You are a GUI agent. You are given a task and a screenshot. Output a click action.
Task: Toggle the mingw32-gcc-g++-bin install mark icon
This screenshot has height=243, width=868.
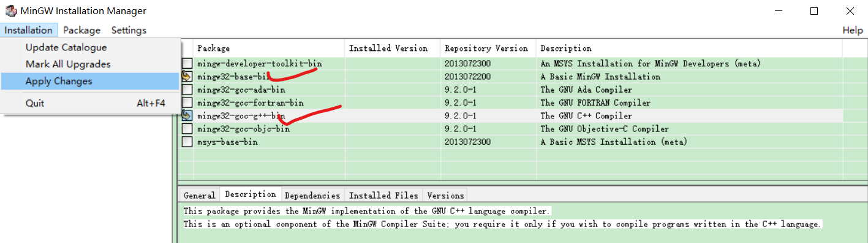187,115
